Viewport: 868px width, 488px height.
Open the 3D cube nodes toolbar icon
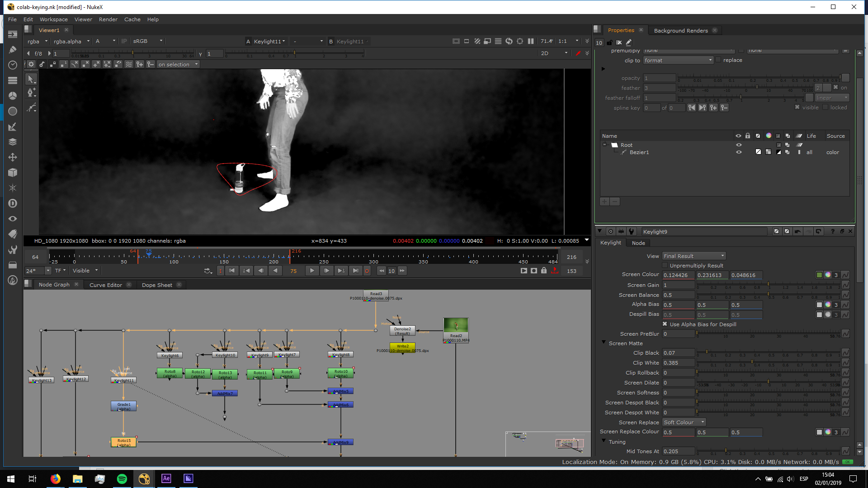[13, 173]
